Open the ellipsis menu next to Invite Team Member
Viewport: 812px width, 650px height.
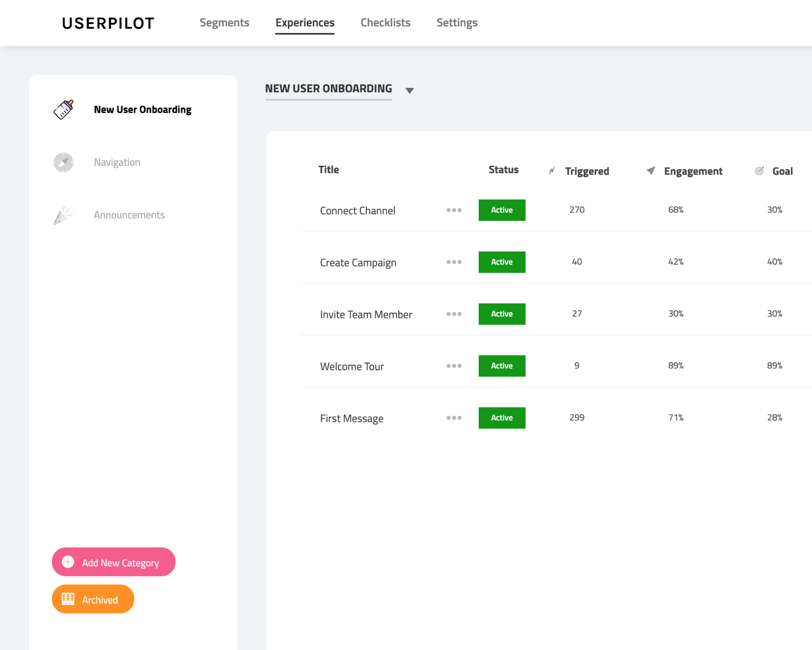[453, 314]
